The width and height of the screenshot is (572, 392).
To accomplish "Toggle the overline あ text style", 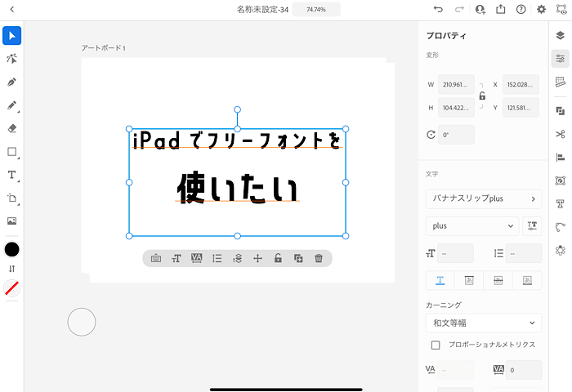I will pos(469,280).
